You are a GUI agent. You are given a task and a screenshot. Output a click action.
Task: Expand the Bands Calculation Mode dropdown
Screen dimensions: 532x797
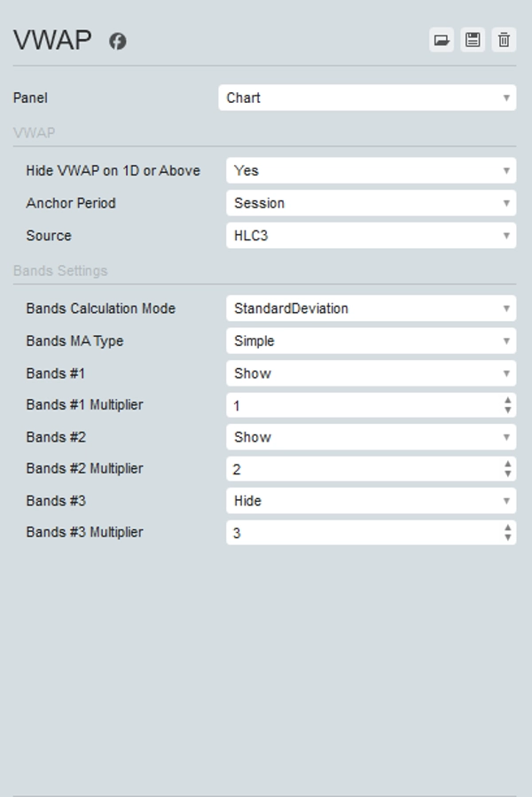(x=371, y=309)
